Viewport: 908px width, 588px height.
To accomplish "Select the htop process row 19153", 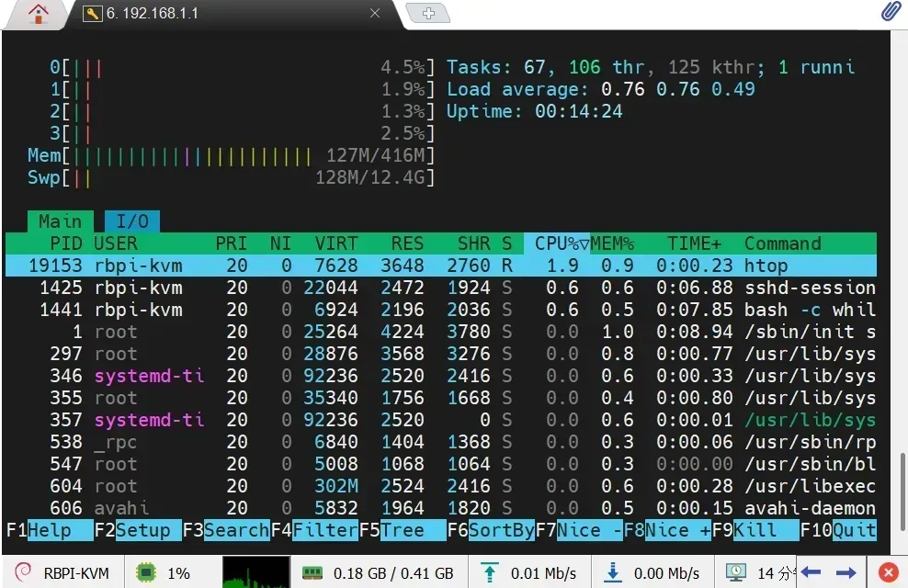I will [x=441, y=266].
